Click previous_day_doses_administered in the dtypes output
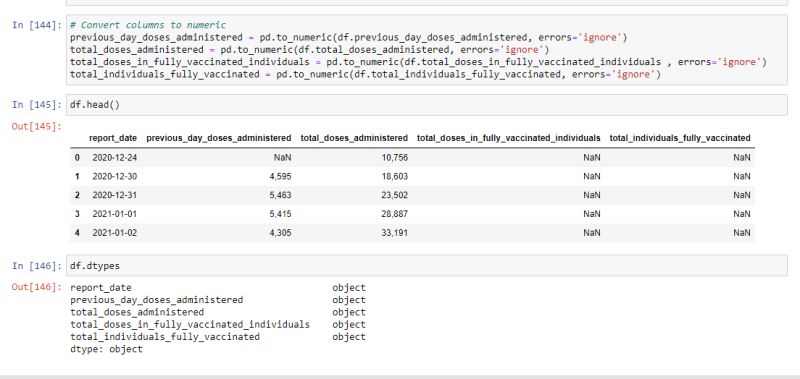This screenshot has height=379, width=800. coord(157,300)
